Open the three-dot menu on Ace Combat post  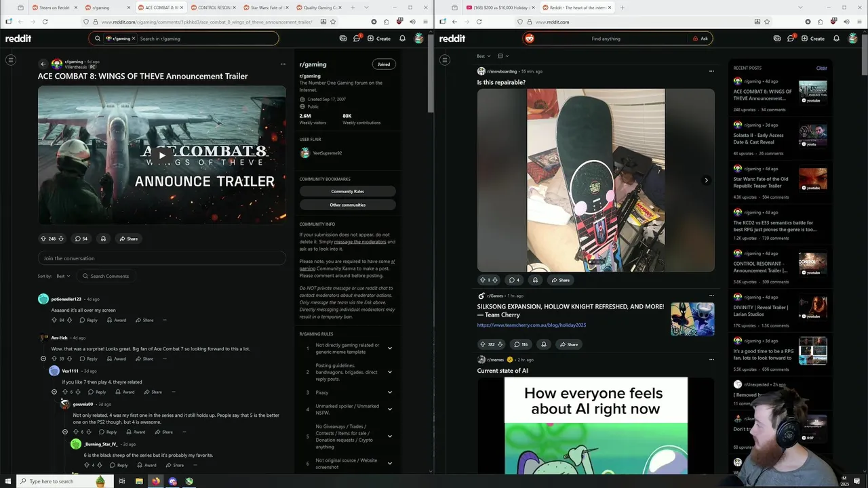point(283,64)
